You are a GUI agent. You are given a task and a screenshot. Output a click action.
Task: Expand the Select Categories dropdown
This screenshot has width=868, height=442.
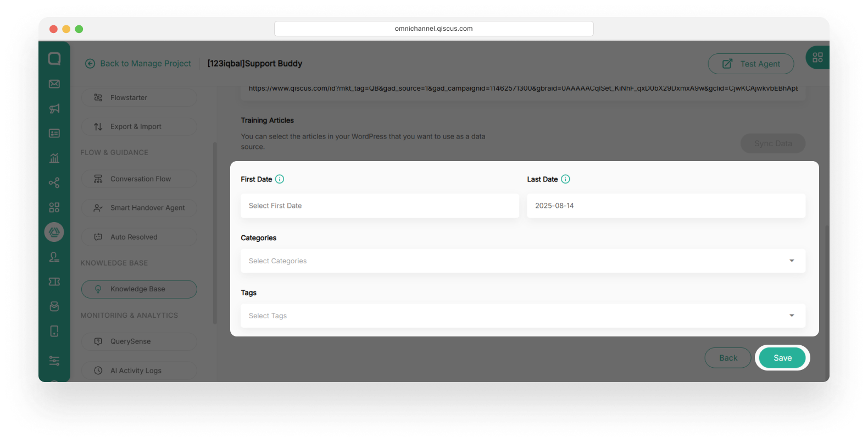click(522, 261)
